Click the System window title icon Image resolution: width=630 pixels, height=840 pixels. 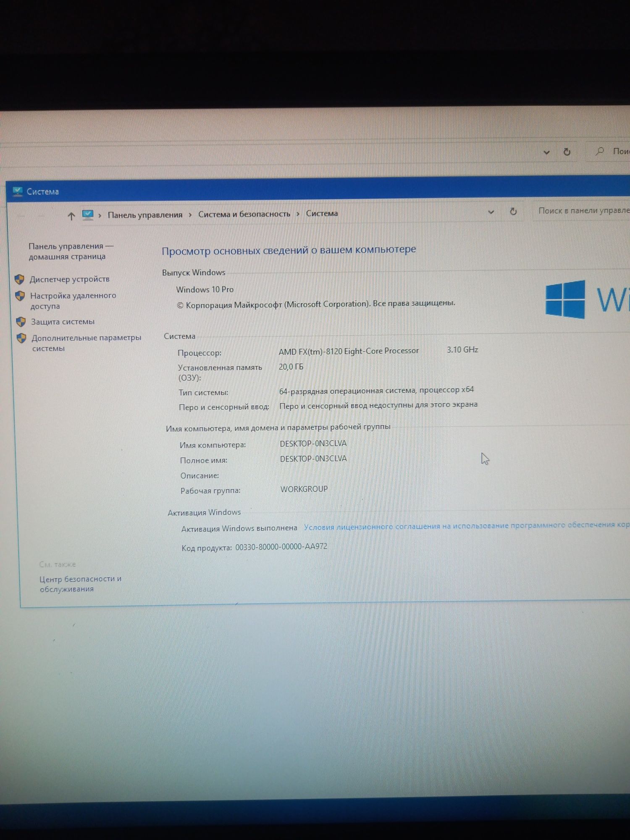[18, 191]
